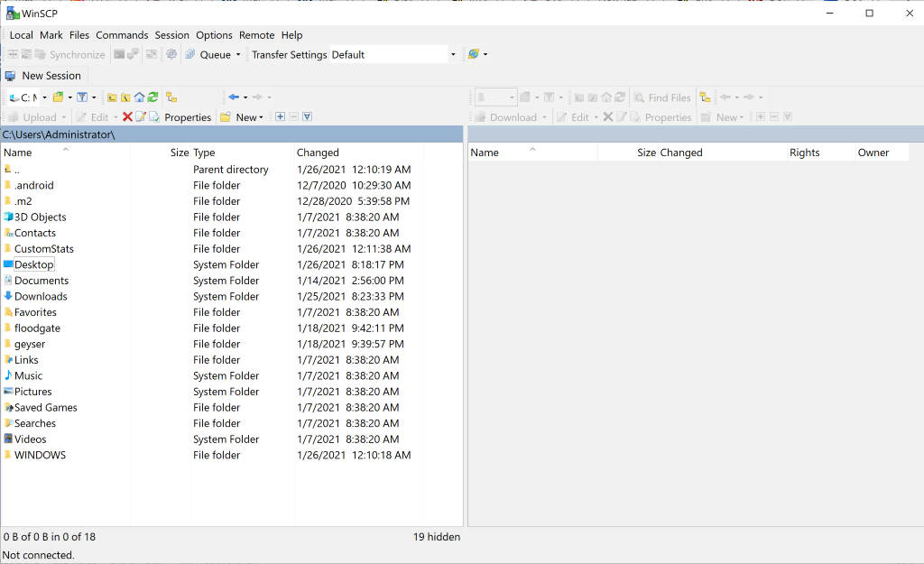Image resolution: width=924 pixels, height=564 pixels.
Task: Click the remote Find Files button
Action: 661,97
